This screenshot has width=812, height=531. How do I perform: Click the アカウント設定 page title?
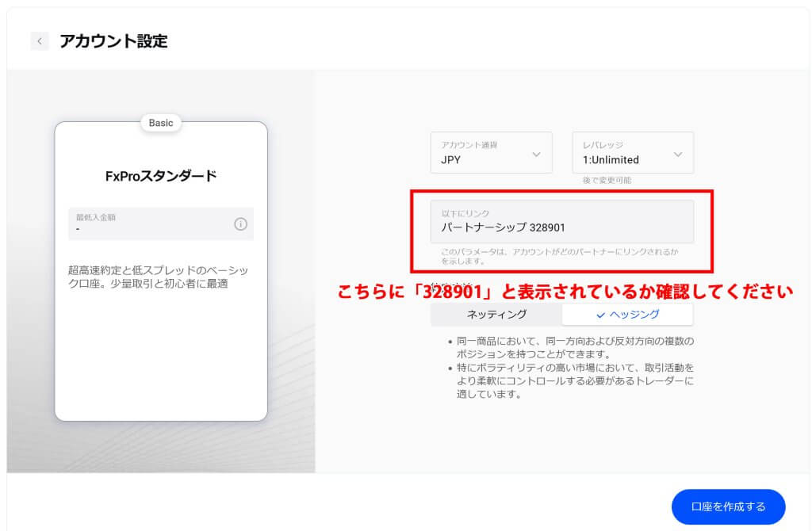113,41
